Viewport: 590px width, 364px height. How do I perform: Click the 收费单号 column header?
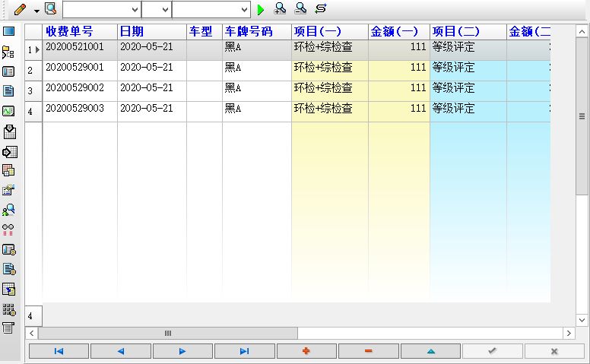click(80, 32)
